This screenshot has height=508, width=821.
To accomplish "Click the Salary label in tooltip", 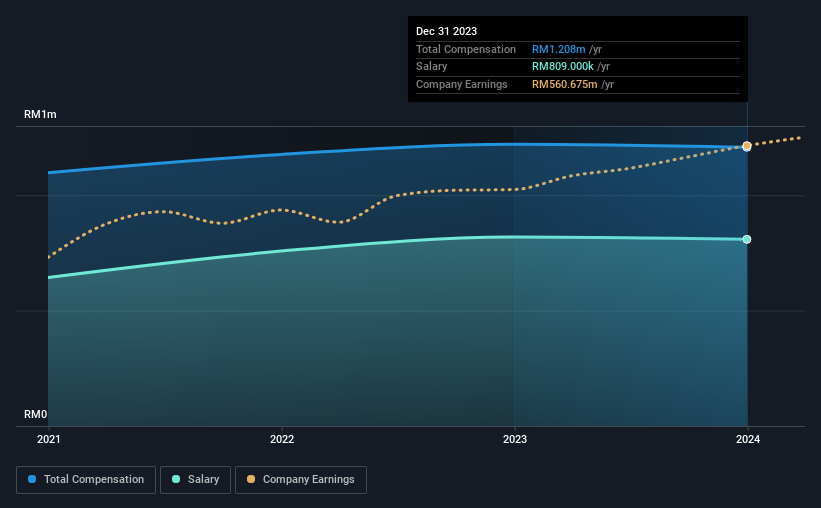I will pos(431,67).
